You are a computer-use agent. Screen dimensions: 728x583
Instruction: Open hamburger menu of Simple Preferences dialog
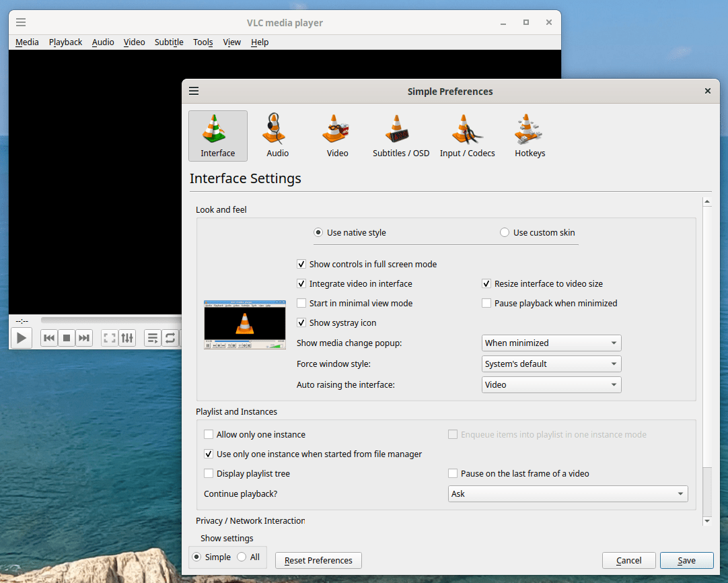pos(194,91)
